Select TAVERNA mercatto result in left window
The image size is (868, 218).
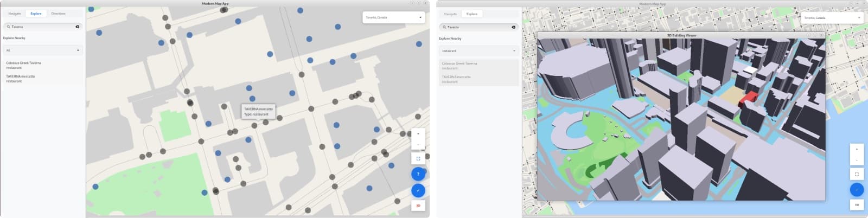click(x=42, y=79)
